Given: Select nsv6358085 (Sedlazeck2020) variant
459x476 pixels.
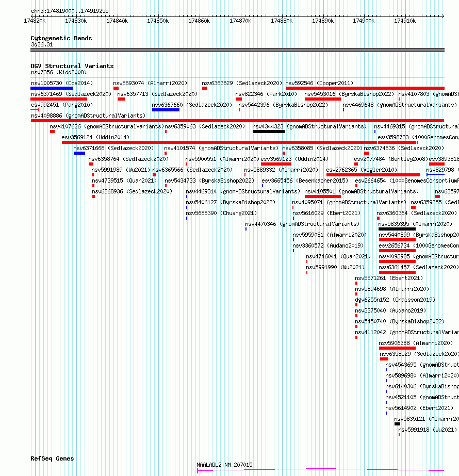Looking at the screenshot, I should pyautogui.click(x=322, y=148).
